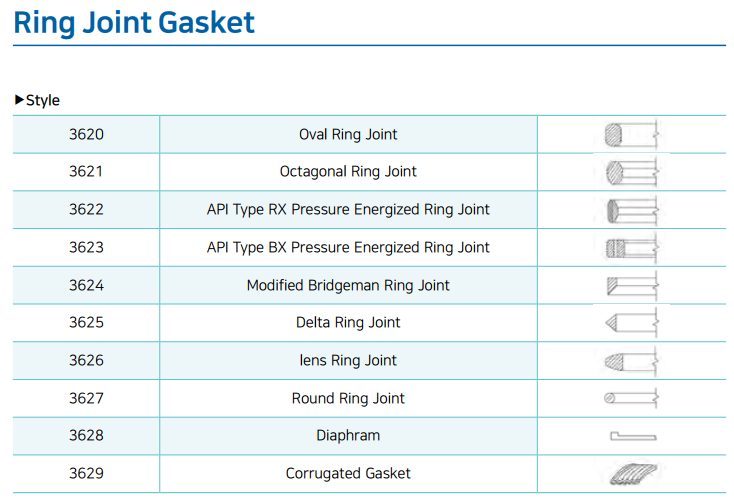Select the BX Pressure Energized ring icon

[x=632, y=247]
